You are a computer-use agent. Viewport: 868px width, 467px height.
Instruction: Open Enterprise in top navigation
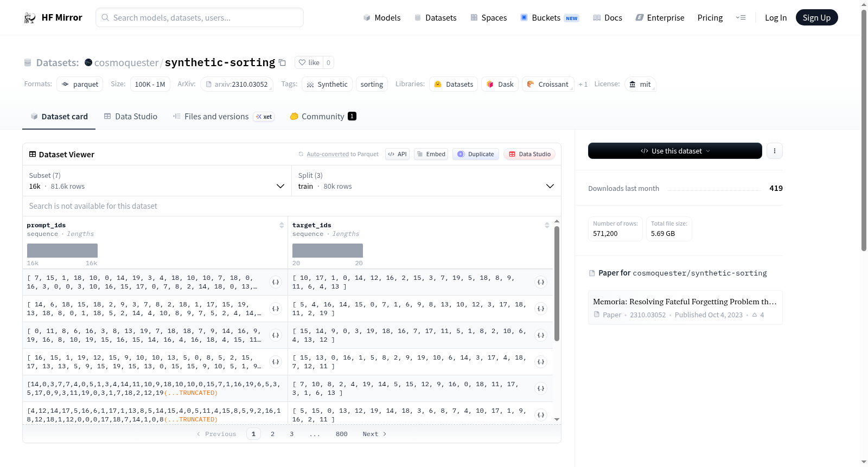pos(660,18)
